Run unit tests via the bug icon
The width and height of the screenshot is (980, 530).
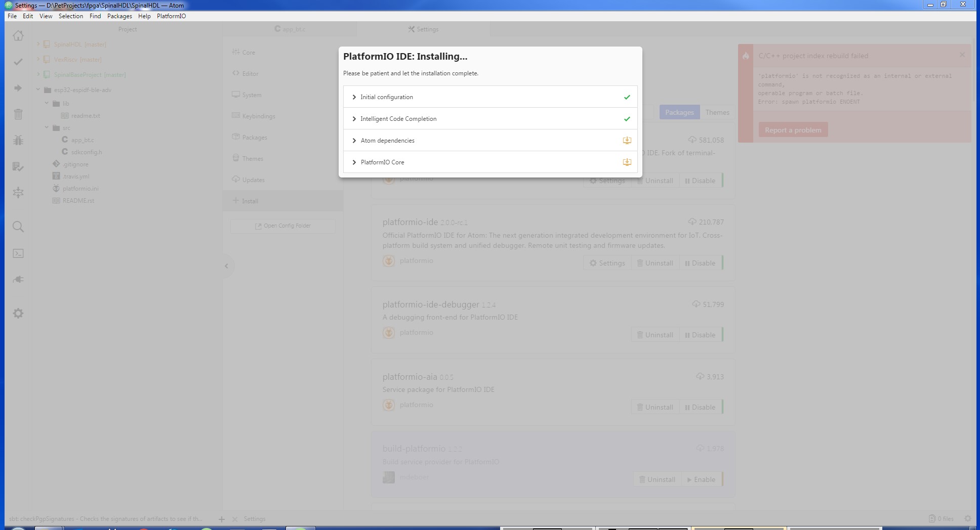point(18,141)
